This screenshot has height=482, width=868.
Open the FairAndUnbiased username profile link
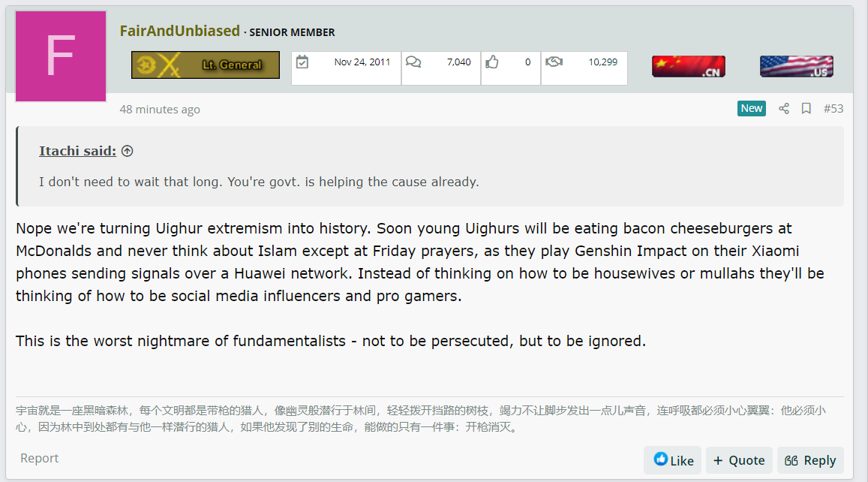pyautogui.click(x=180, y=31)
